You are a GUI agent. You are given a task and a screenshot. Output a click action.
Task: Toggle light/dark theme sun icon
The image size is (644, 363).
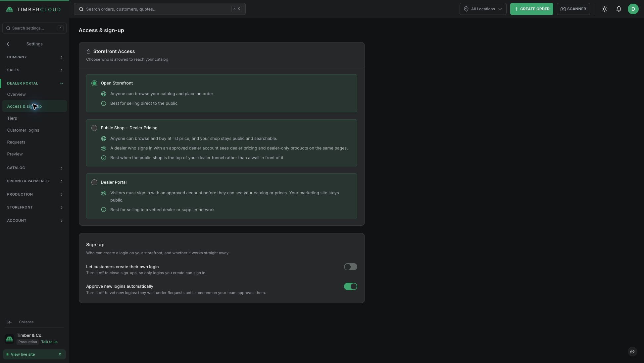click(x=605, y=9)
